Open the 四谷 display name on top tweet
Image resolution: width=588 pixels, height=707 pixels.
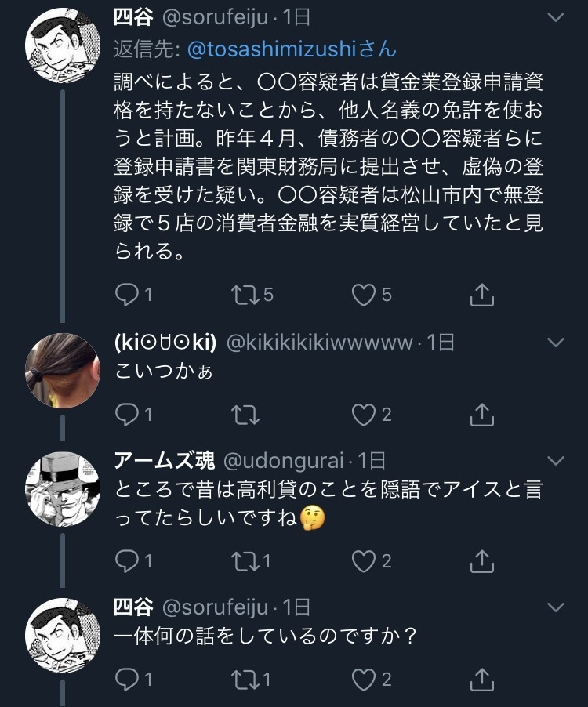point(134,17)
